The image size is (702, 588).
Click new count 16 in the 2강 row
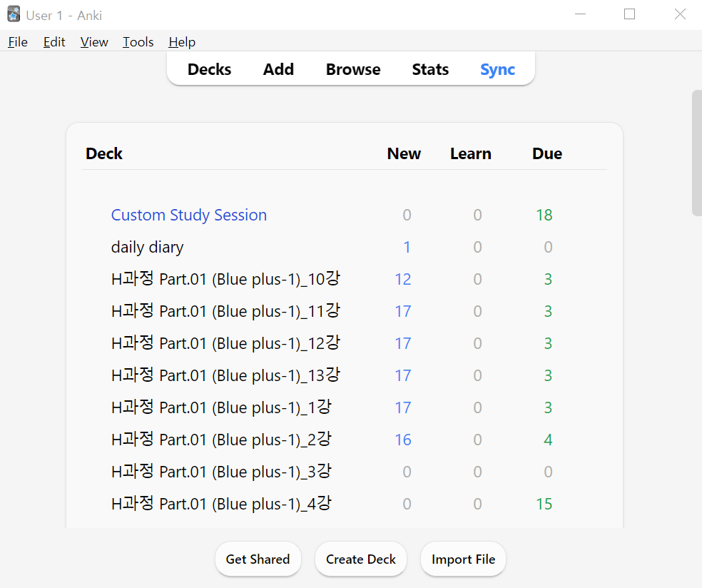(403, 440)
